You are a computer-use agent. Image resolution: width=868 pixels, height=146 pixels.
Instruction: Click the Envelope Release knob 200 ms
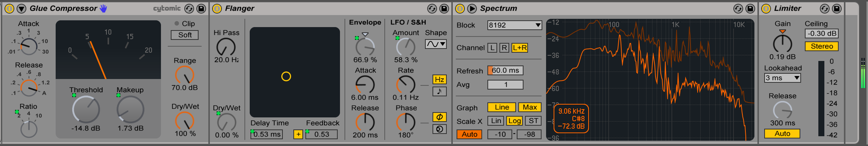365,122
